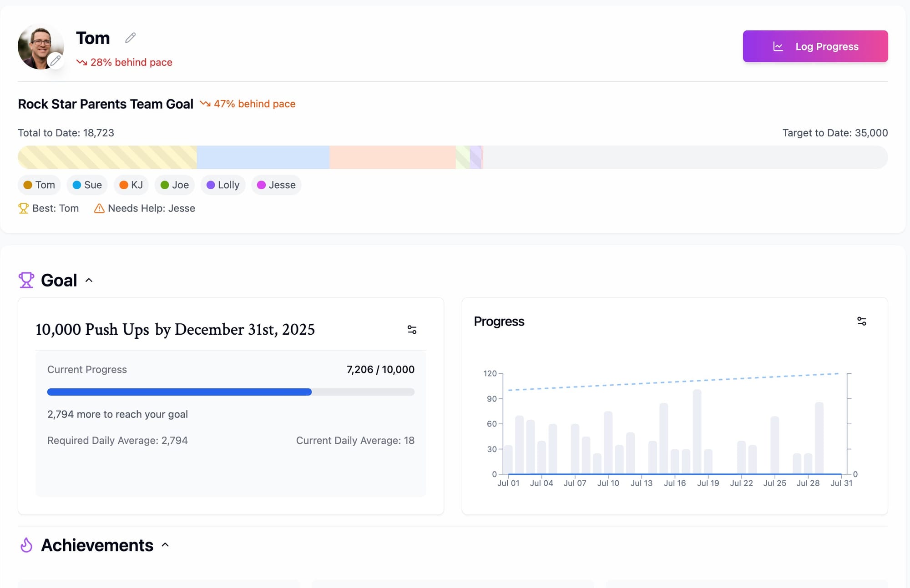This screenshot has height=588, width=910.
Task: Toggle KJ legend chip
Action: (x=131, y=185)
